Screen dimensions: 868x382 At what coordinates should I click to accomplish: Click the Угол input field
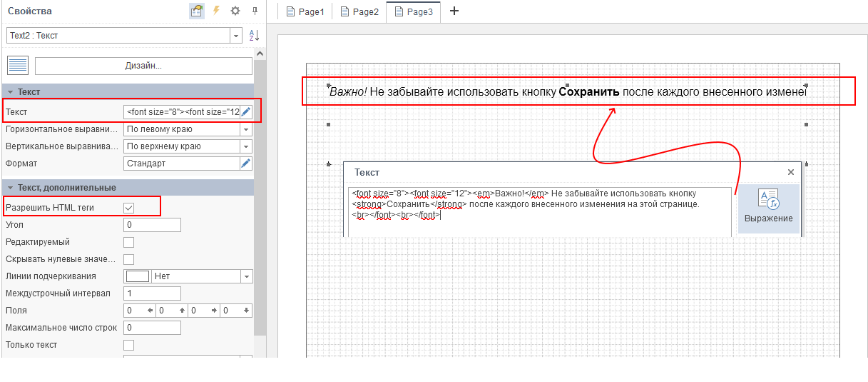click(152, 225)
